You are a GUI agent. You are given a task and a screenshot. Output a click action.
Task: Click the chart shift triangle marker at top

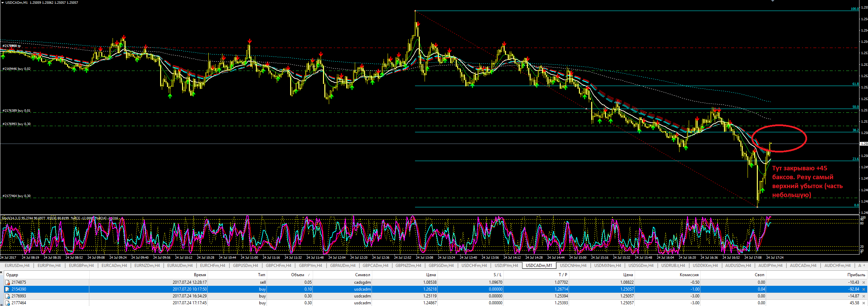[x=773, y=1]
